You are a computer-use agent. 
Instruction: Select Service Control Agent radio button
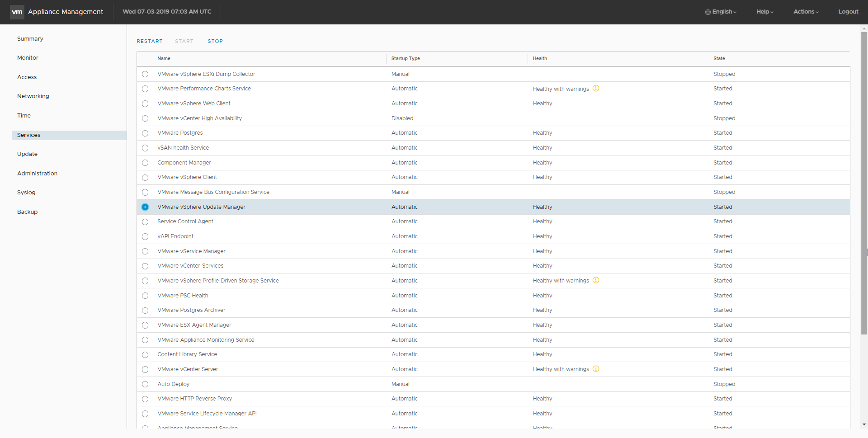click(145, 222)
